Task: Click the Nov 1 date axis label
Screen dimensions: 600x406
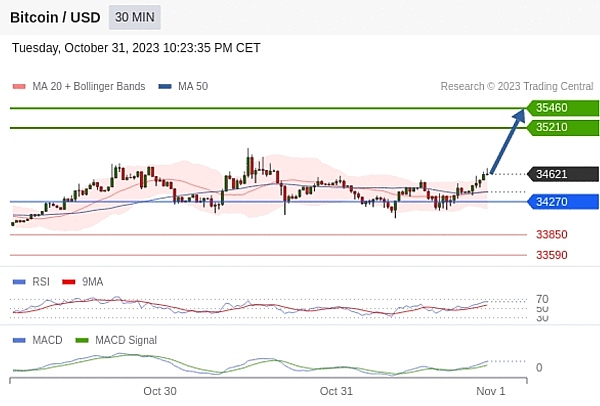Action: [x=490, y=391]
